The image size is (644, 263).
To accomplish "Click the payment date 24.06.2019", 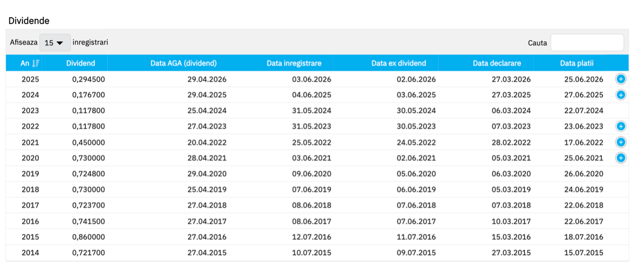I will [x=584, y=189].
